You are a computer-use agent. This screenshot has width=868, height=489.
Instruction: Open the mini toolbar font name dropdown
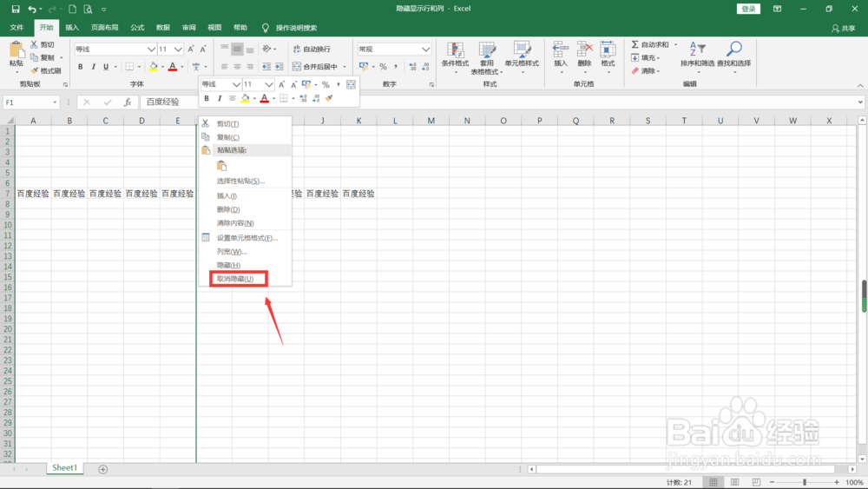(x=236, y=84)
